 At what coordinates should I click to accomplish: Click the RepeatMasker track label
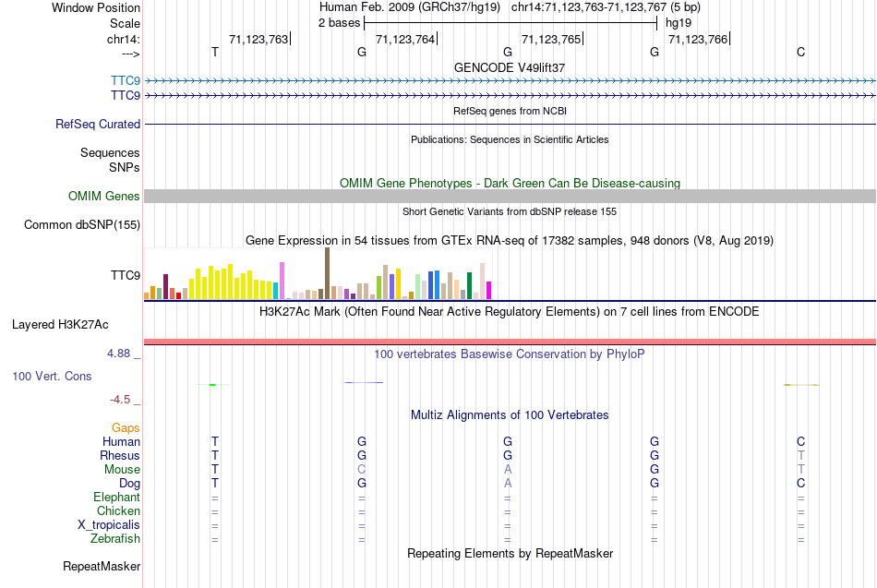click(x=102, y=566)
